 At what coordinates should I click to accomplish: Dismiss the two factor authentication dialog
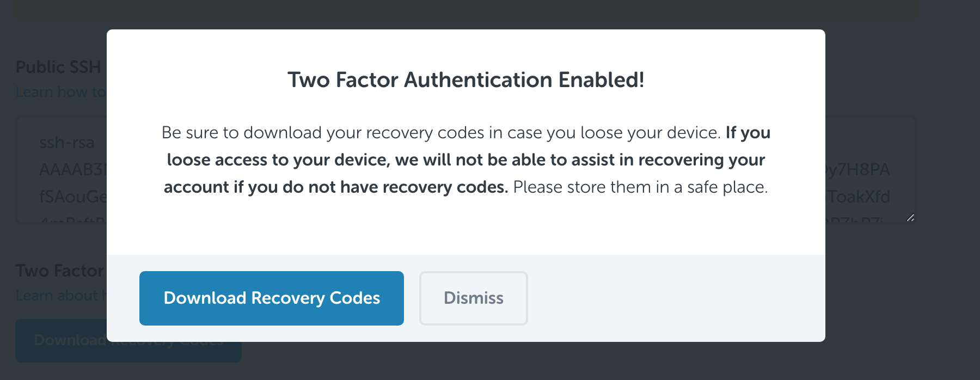tap(473, 298)
